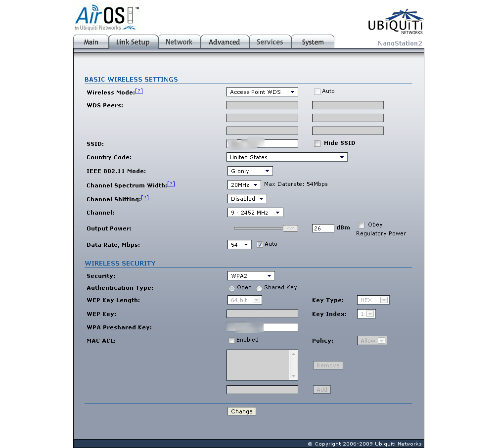The width and height of the screenshot is (498, 448).
Task: Click the Remove MAC button
Action: click(x=328, y=365)
